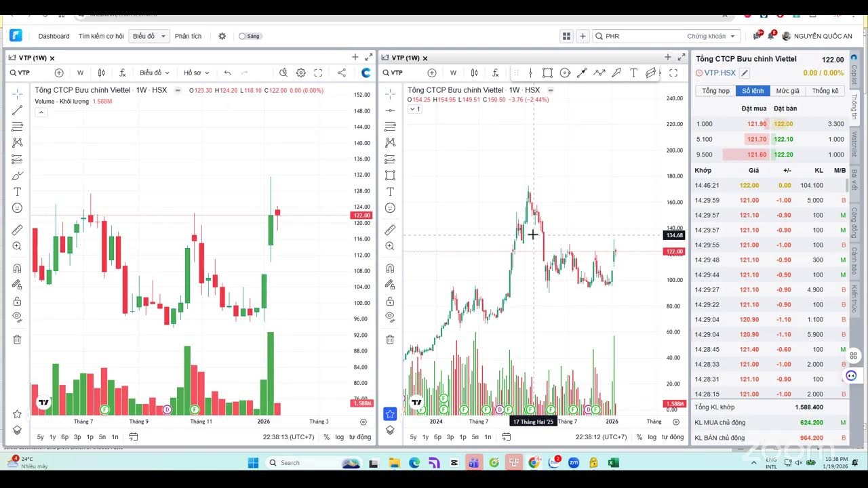Viewport: 868px width, 488px height.
Task: Close the left VTP (1W) tab
Action: [52, 58]
